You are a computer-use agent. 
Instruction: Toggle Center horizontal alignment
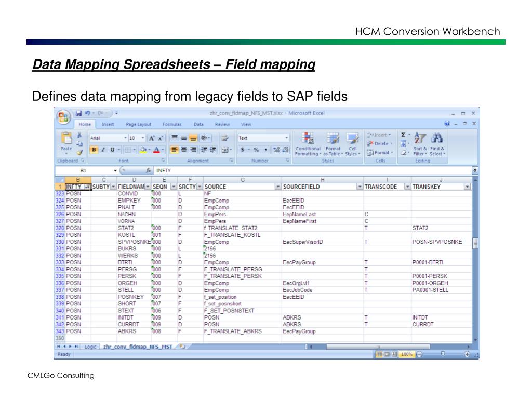tap(184, 150)
